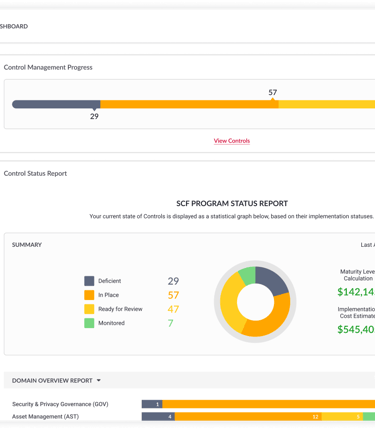Select the Security & Privacy Governance (GOV) row
This screenshot has height=430, width=375.
(193, 404)
